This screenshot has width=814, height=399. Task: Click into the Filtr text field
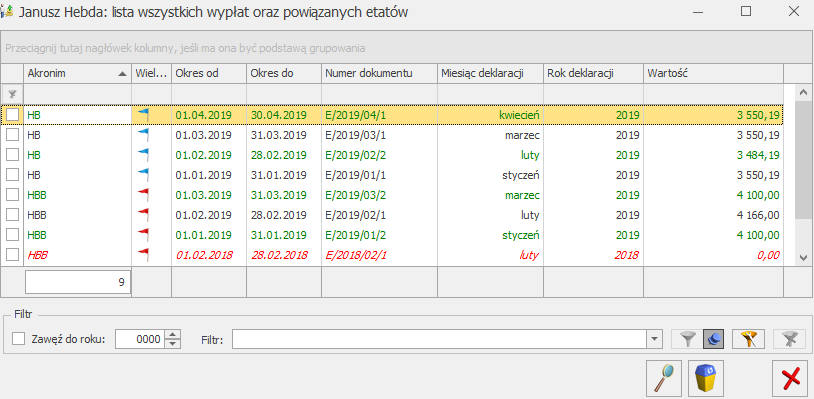point(439,340)
